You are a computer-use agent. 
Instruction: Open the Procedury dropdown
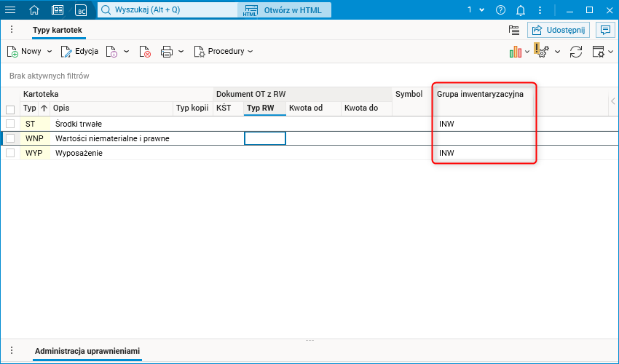[x=223, y=51]
